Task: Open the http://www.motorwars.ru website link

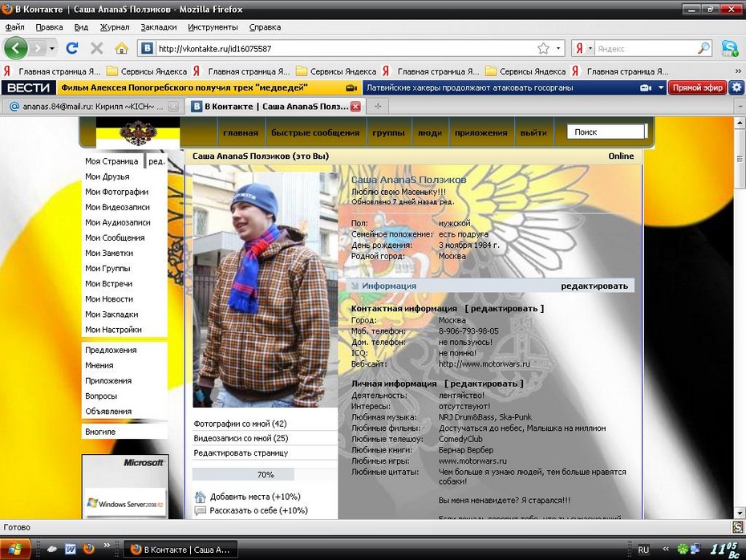Action: 484,364
